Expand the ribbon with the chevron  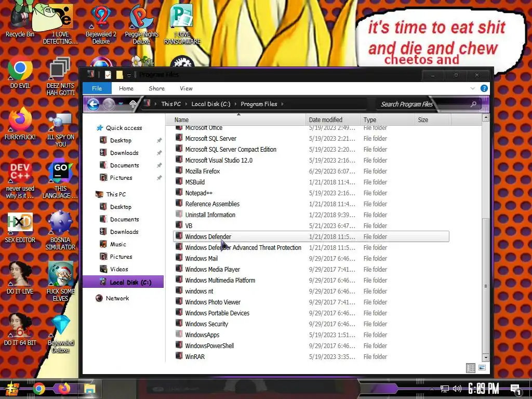473,88
